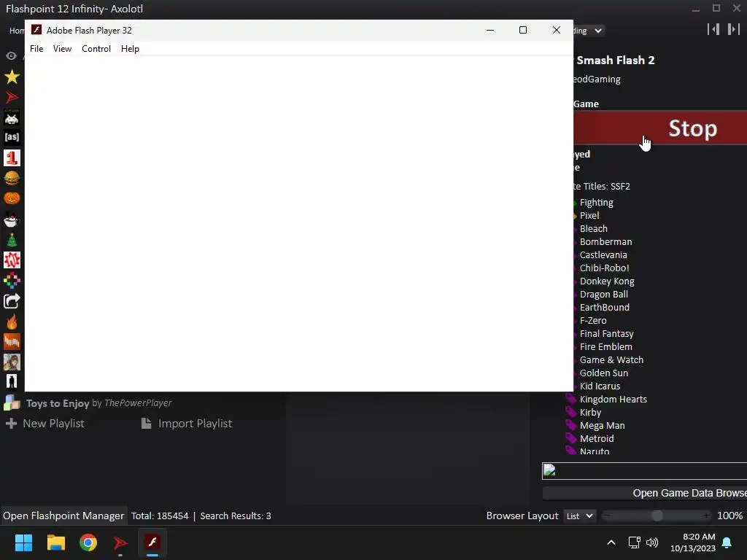Screen dimensions: 747x560
Task: Open the red gear playlist icon
Action: pyautogui.click(x=12, y=260)
